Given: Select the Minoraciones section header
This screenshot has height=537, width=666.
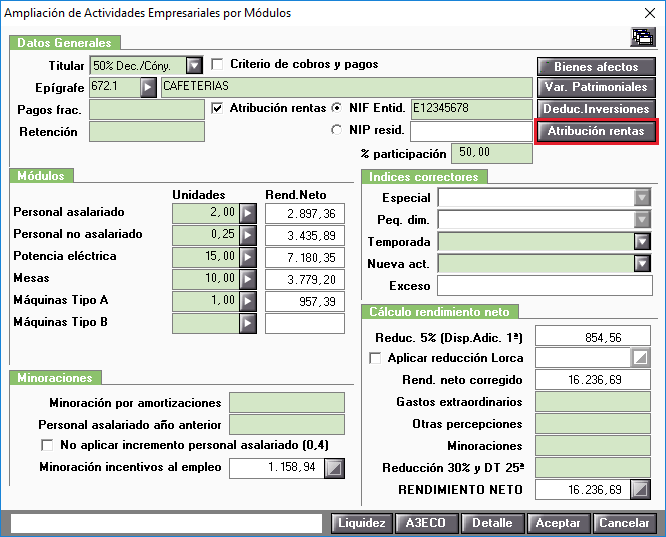Looking at the screenshot, I should click(x=55, y=378).
